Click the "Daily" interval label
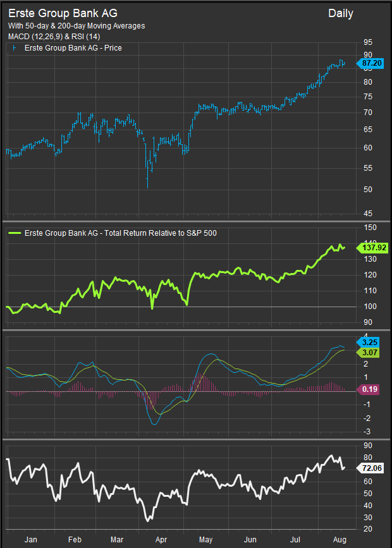Image resolution: width=392 pixels, height=548 pixels. [341, 13]
